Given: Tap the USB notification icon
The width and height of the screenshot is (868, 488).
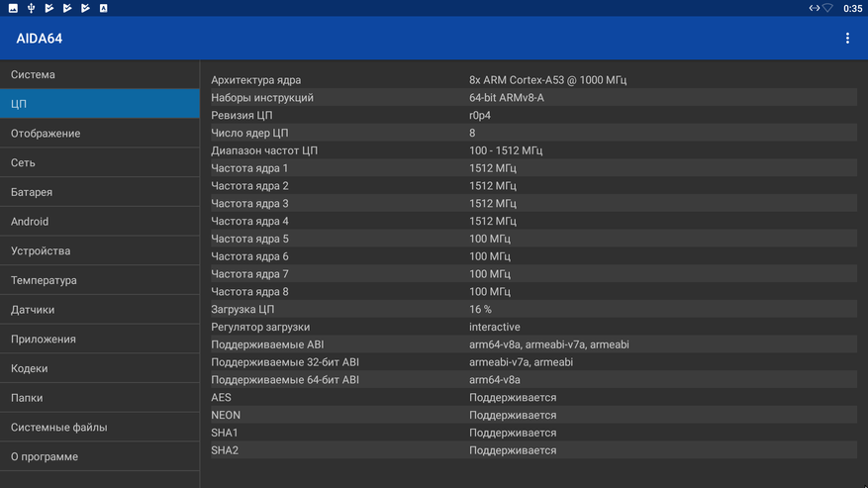Looking at the screenshot, I should 31,8.
